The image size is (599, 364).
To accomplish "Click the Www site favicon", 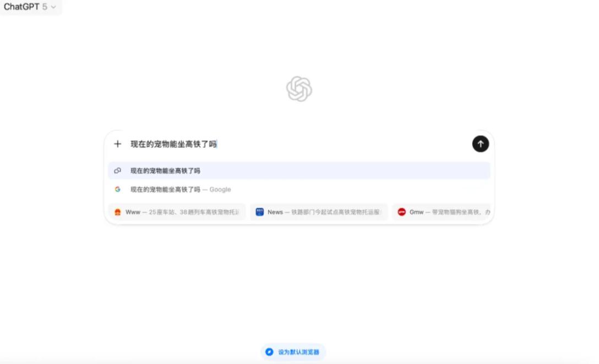I will click(118, 212).
